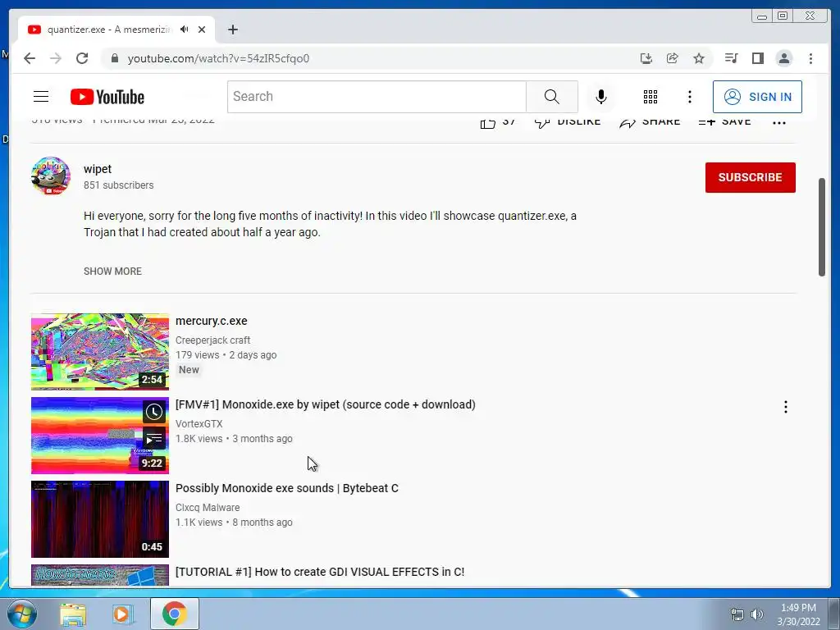The height and width of the screenshot is (630, 840).
Task: Open media controls in Chrome toolbar
Action: point(731,58)
